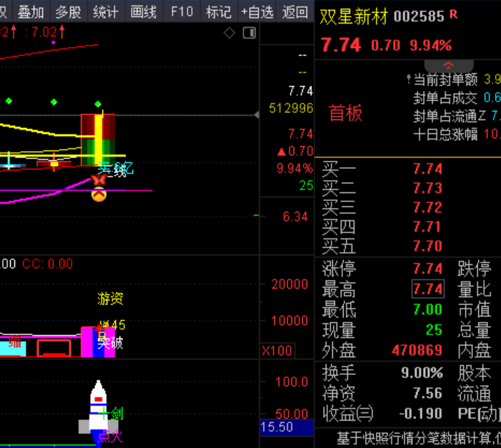501x448 pixels.
Task: Select the 买三 price 7.72
Action: click(427, 208)
